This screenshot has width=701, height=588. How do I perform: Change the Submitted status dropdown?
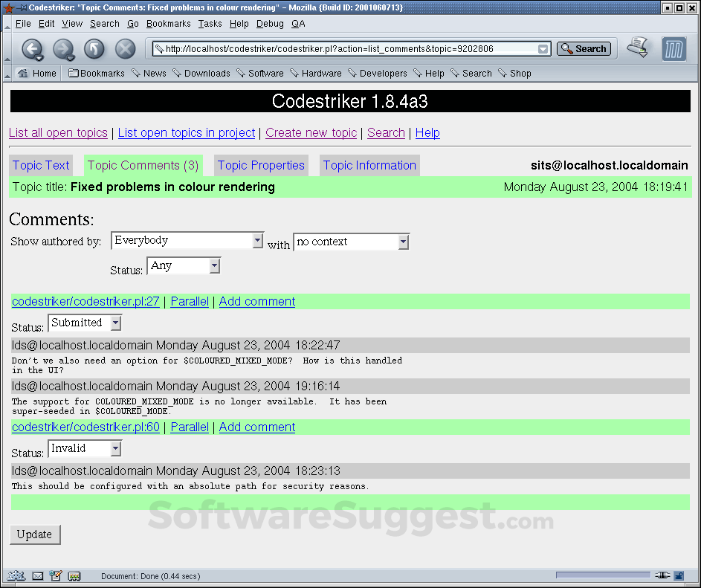[84, 323]
